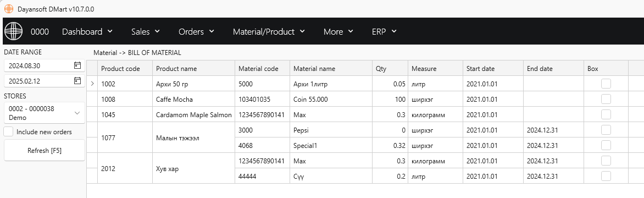644x198 pixels.
Task: Select End date cell in the Pepsi row
Action: tap(554, 130)
